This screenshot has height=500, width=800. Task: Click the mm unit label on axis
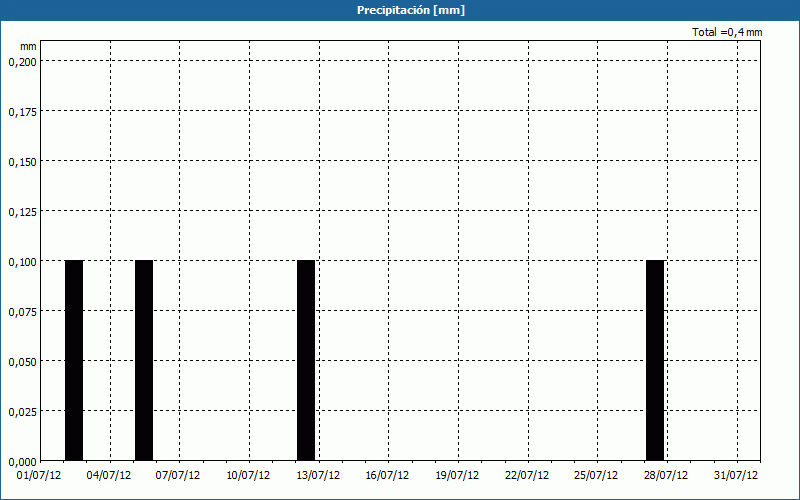[29, 46]
